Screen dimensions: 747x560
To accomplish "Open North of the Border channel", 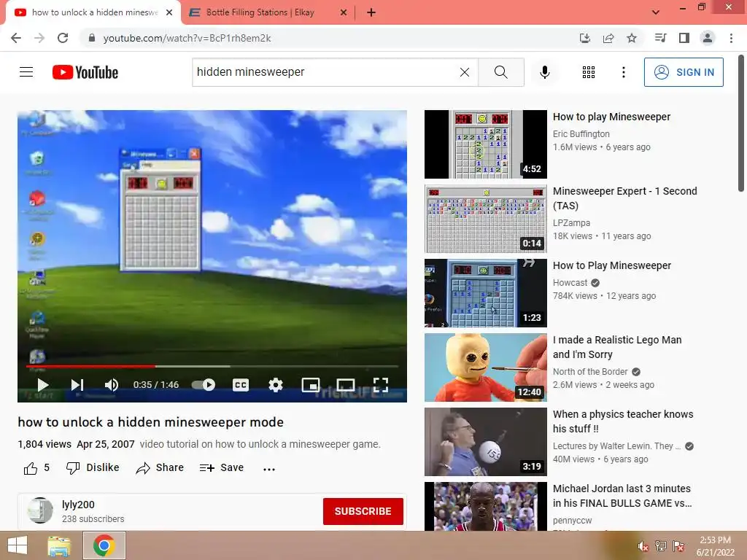I will pos(589,371).
